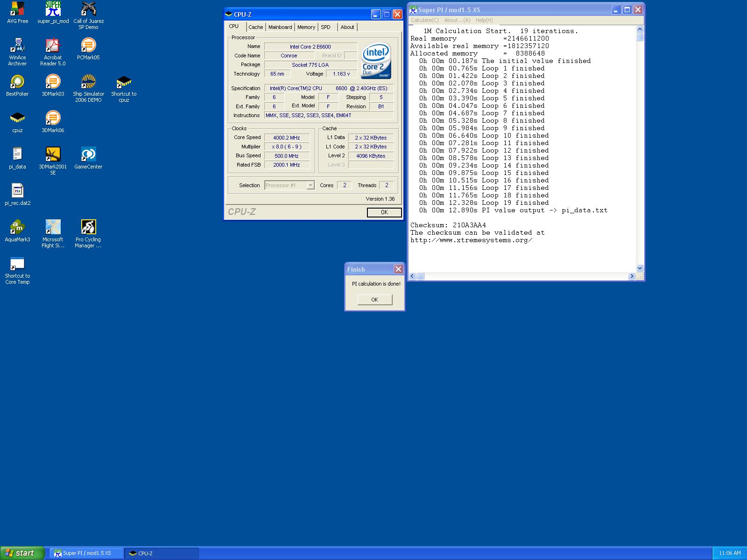The height and width of the screenshot is (560, 747).
Task: Select the PCMark05 desktop icon
Action: (88, 49)
